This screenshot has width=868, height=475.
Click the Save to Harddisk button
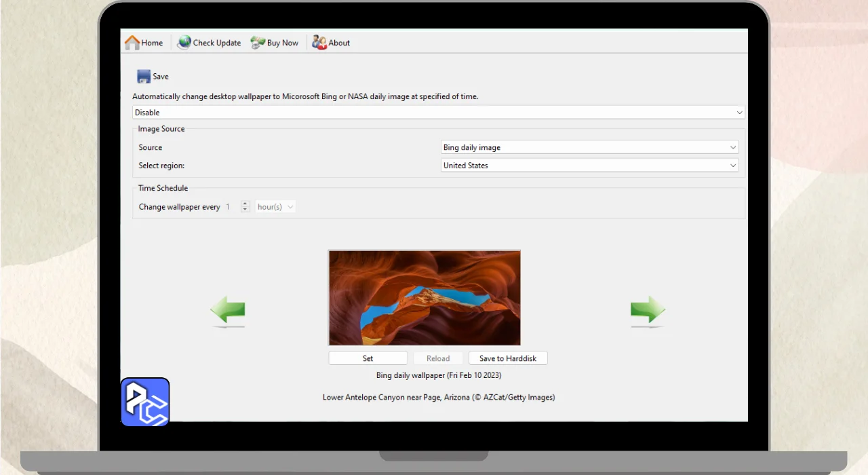508,358
